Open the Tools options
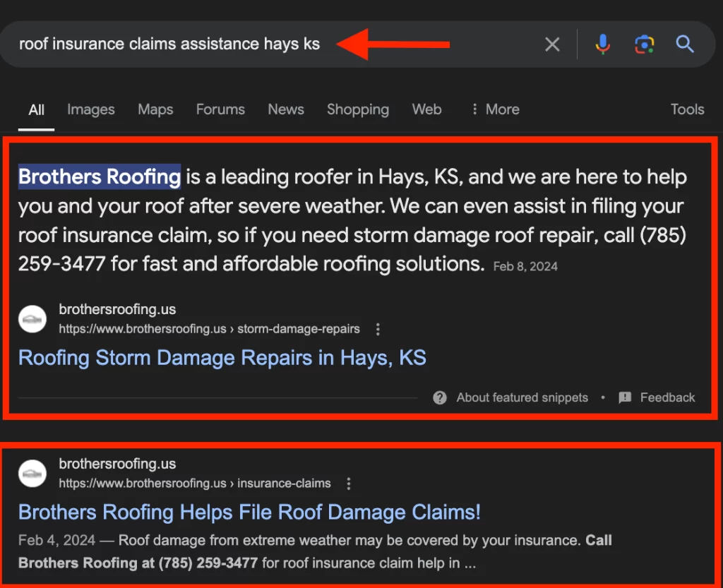The image size is (723, 588). point(687,109)
